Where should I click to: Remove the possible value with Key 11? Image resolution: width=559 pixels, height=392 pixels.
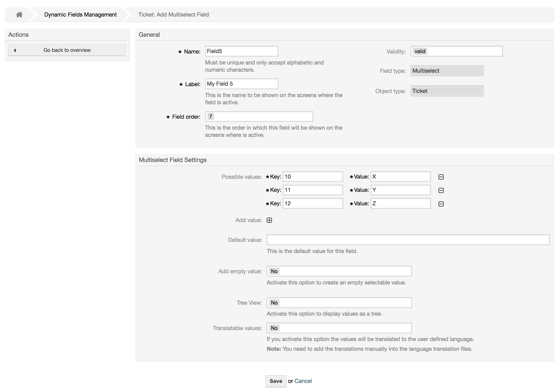pyautogui.click(x=441, y=190)
